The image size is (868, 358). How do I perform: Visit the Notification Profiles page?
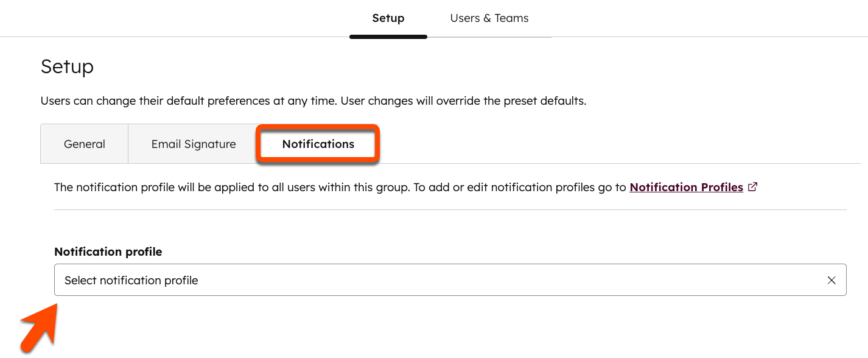[685, 187]
